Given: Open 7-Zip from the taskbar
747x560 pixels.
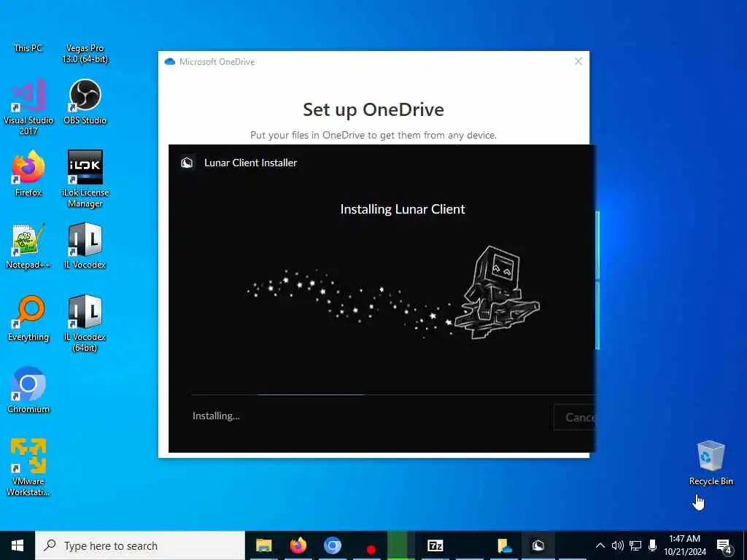Looking at the screenshot, I should [x=435, y=545].
